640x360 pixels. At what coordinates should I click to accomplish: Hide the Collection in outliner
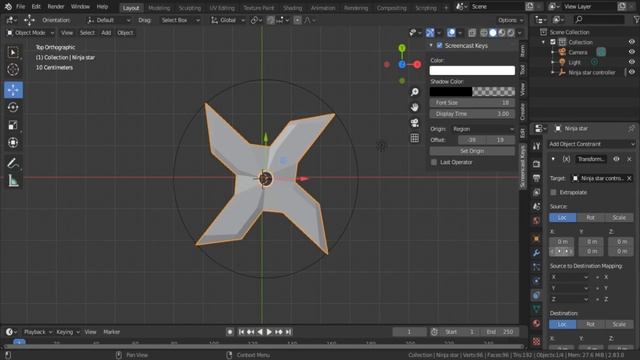(x=631, y=42)
